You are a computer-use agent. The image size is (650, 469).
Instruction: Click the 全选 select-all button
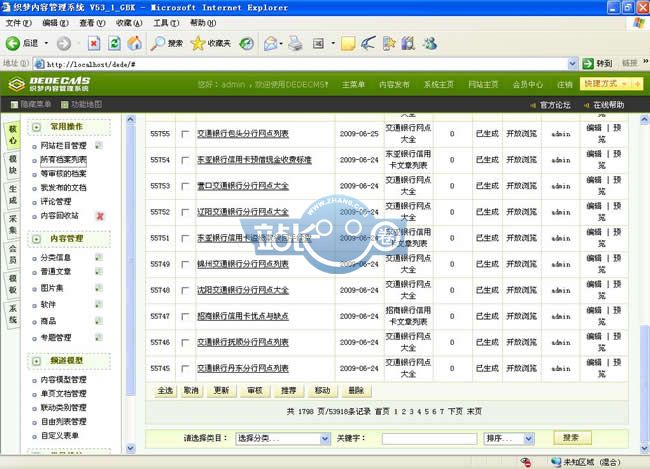(x=165, y=391)
